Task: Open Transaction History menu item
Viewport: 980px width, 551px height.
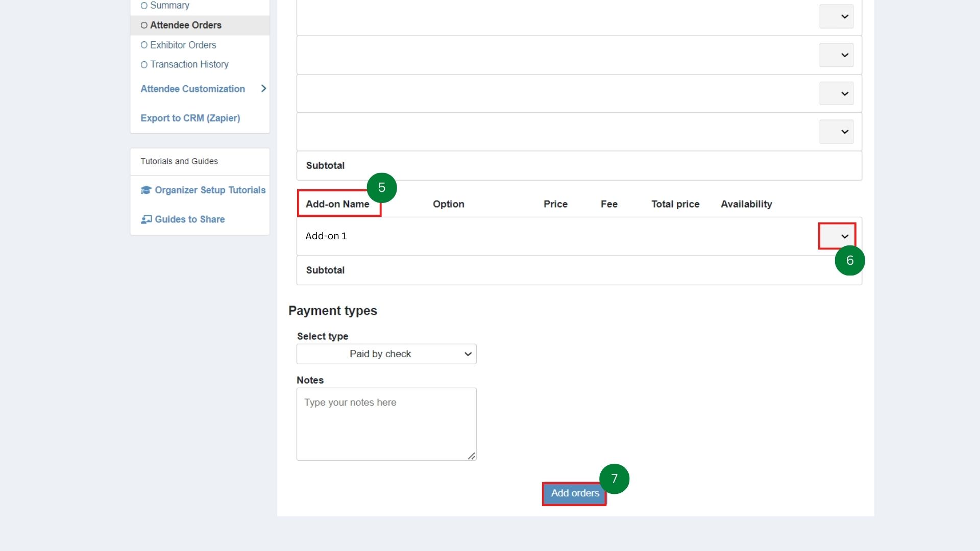Action: pos(189,64)
